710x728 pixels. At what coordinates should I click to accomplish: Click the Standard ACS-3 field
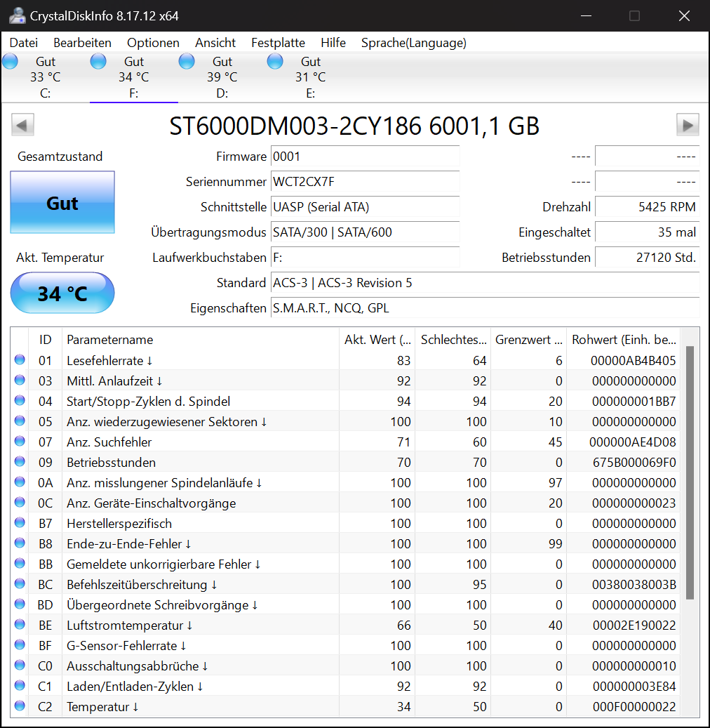[485, 283]
